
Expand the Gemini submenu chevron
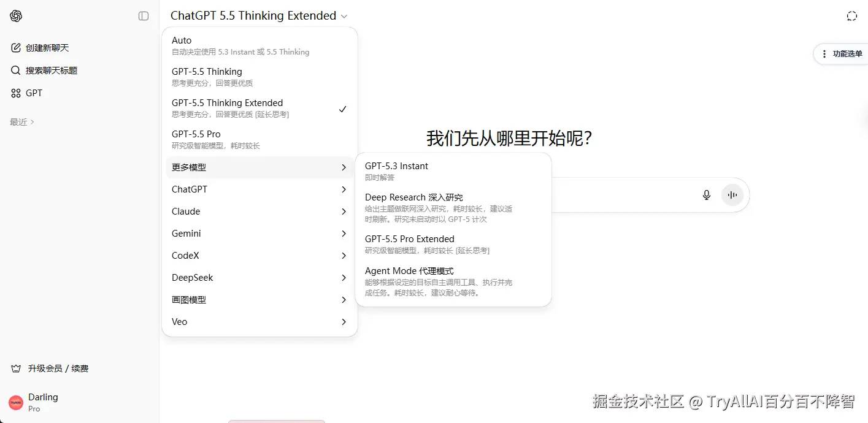point(344,234)
